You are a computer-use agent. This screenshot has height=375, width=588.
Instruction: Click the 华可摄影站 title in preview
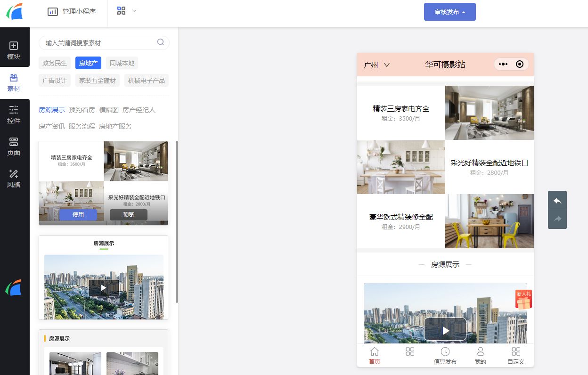pos(445,65)
